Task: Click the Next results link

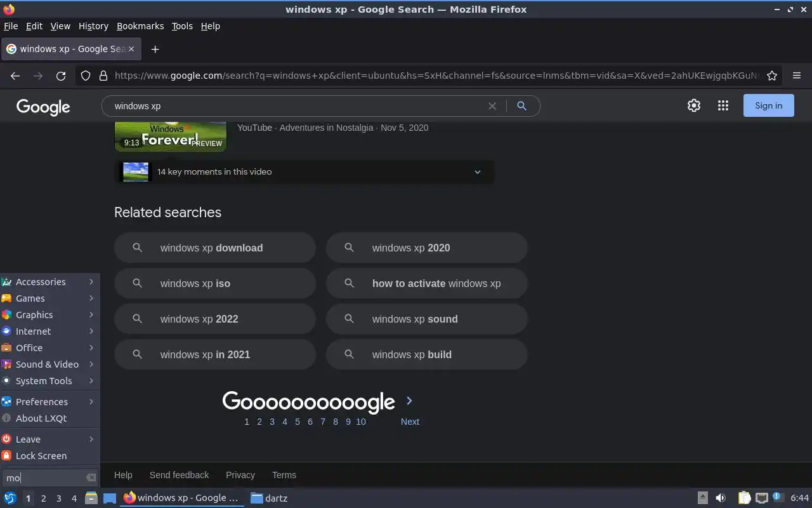Action: [x=410, y=422]
